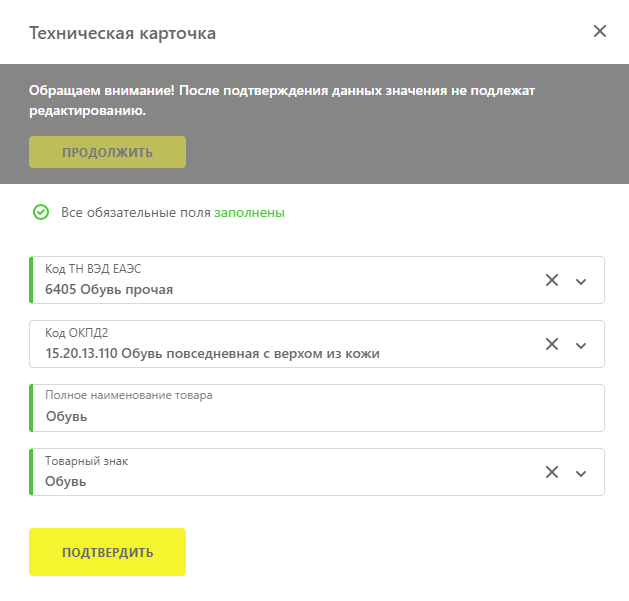Click the Товарный знак field label
This screenshot has width=629, height=601.
pos(86,461)
